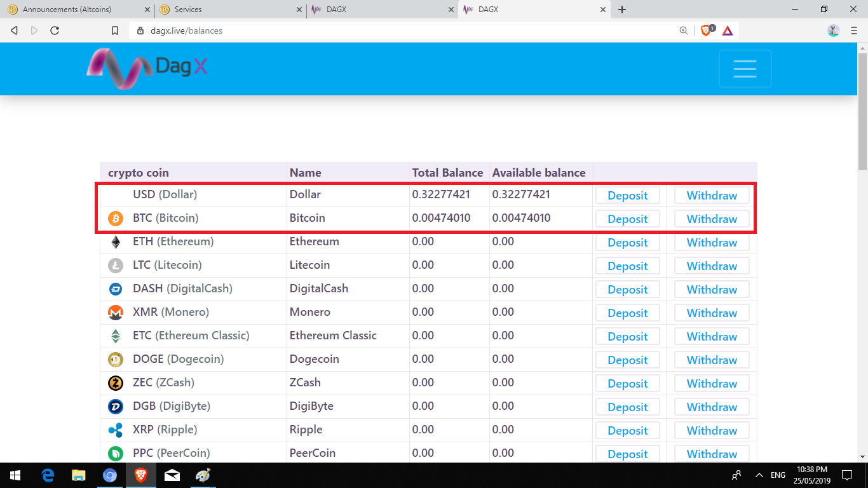
Task: Switch to the first DAGX tab
Action: (x=383, y=10)
